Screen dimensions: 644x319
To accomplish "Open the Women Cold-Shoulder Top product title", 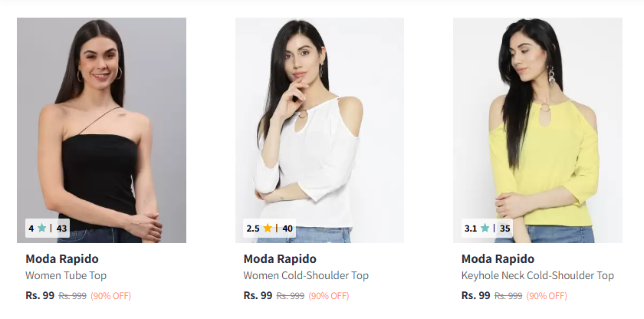I will (x=306, y=275).
